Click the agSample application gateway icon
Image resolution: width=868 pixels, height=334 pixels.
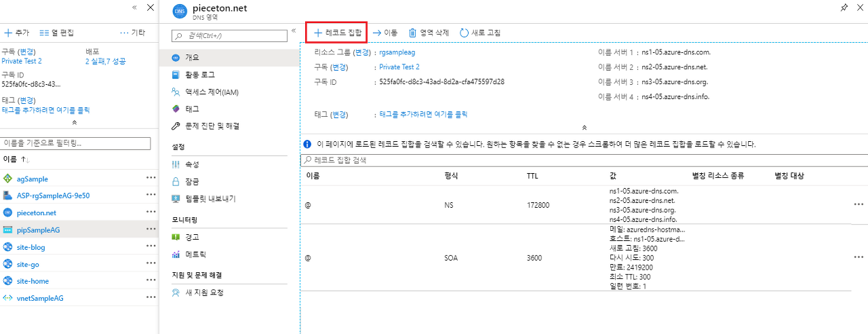pos(8,179)
